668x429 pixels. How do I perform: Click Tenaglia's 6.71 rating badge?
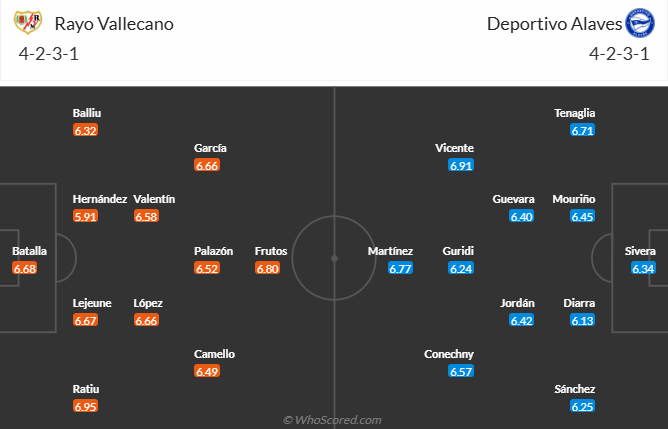[583, 130]
